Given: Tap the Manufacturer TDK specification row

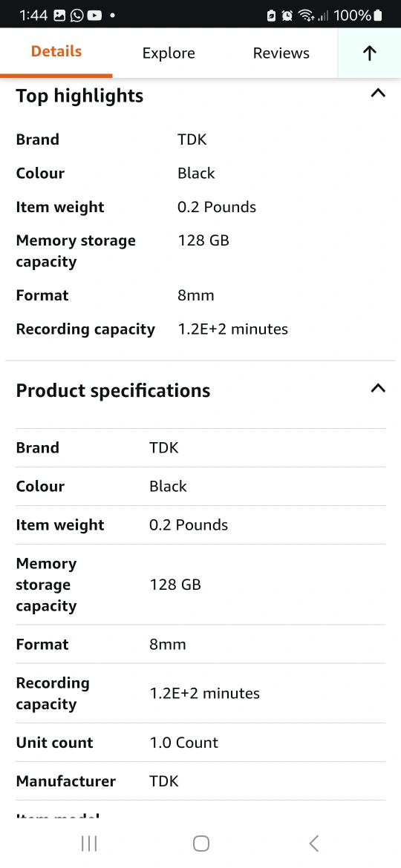Looking at the screenshot, I should click(200, 781).
